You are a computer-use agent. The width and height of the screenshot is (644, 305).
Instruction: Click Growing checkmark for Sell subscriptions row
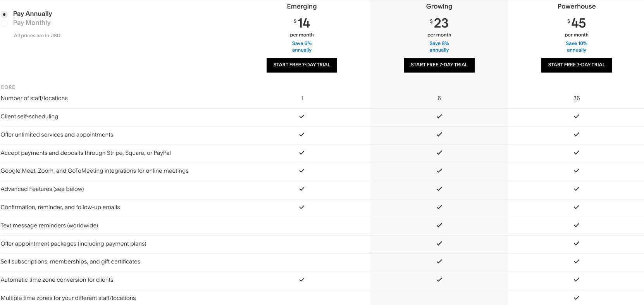pos(439,262)
